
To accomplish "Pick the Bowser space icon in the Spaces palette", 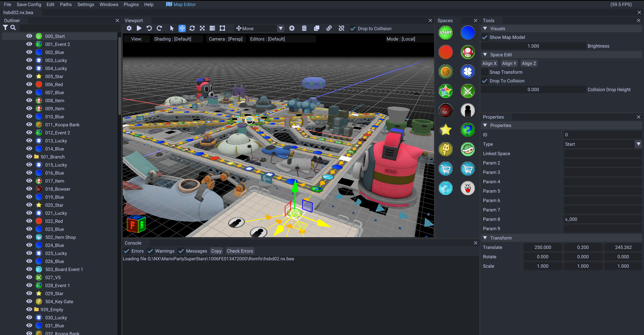I will click(446, 111).
